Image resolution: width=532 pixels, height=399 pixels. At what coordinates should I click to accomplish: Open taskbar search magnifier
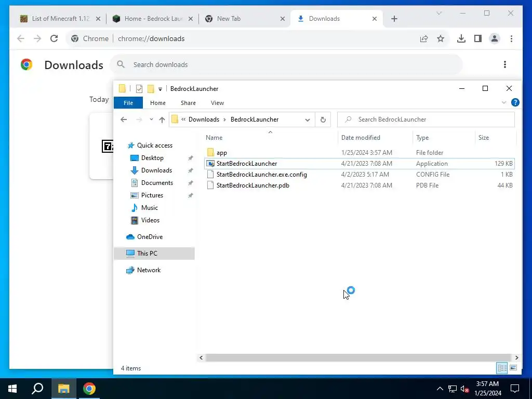37,389
